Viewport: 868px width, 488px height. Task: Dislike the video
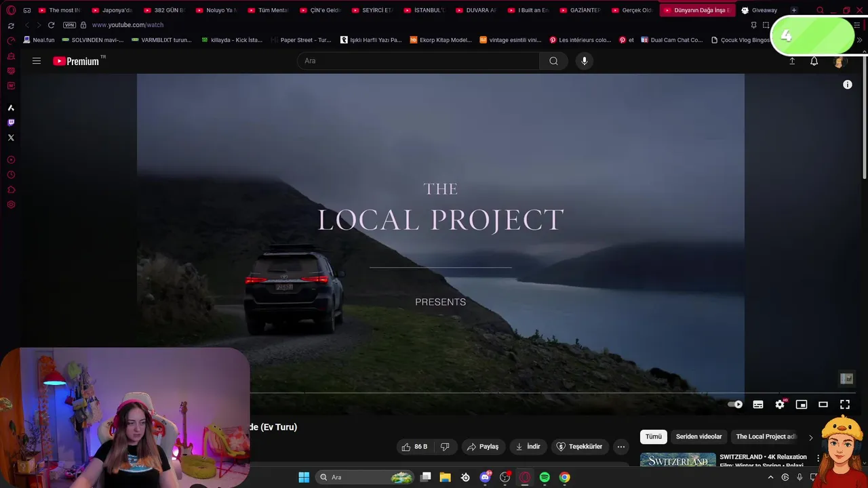click(x=446, y=447)
